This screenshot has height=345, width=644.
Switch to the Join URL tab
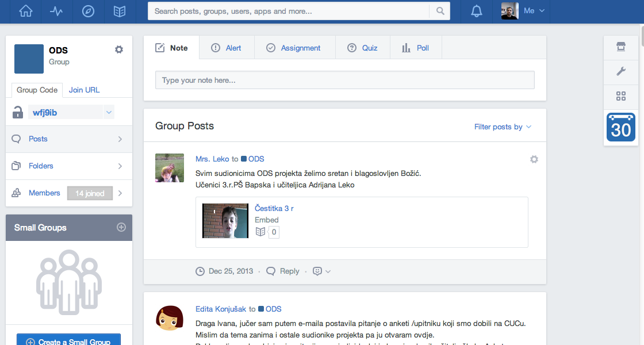point(84,90)
